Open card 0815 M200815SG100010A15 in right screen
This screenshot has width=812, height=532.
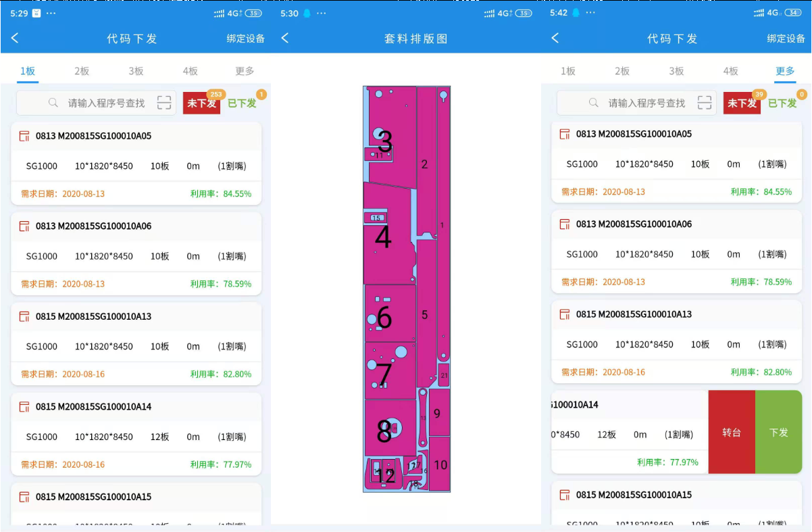pos(676,503)
